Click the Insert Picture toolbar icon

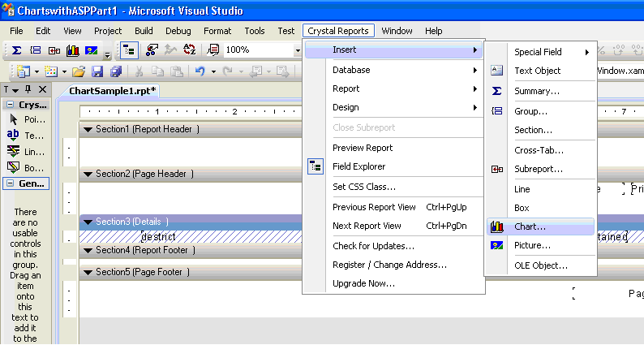tap(91, 50)
